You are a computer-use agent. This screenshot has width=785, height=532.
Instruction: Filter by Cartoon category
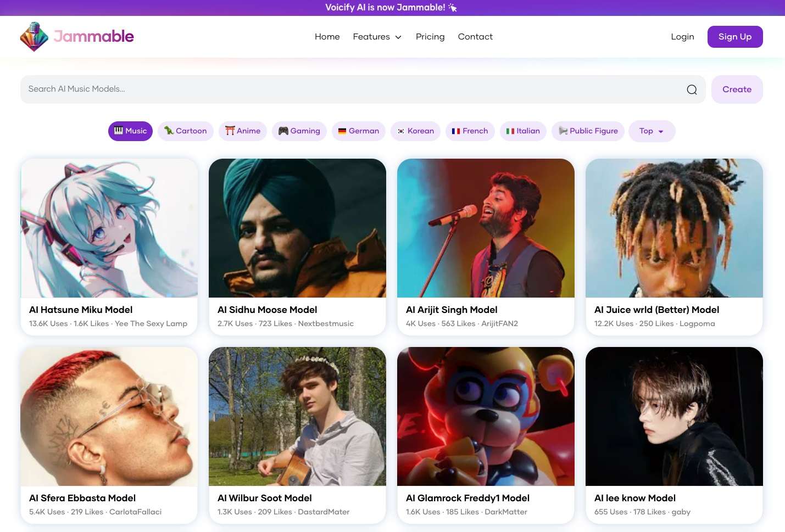pos(186,131)
